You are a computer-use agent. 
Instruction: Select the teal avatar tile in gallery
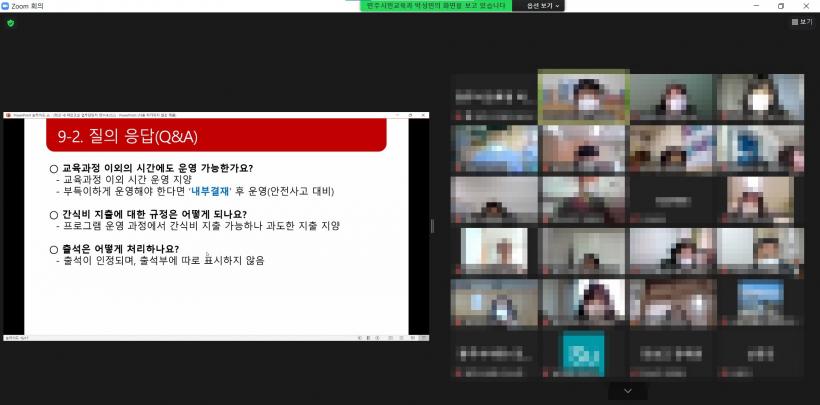(x=583, y=352)
